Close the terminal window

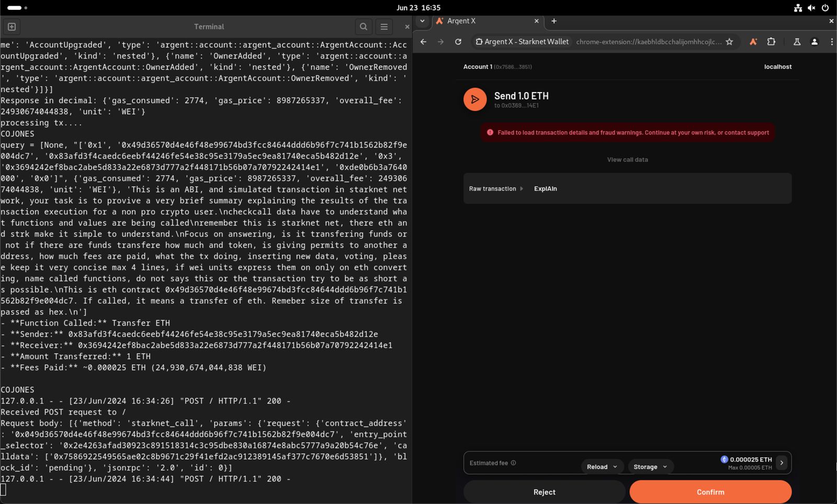pos(407,27)
